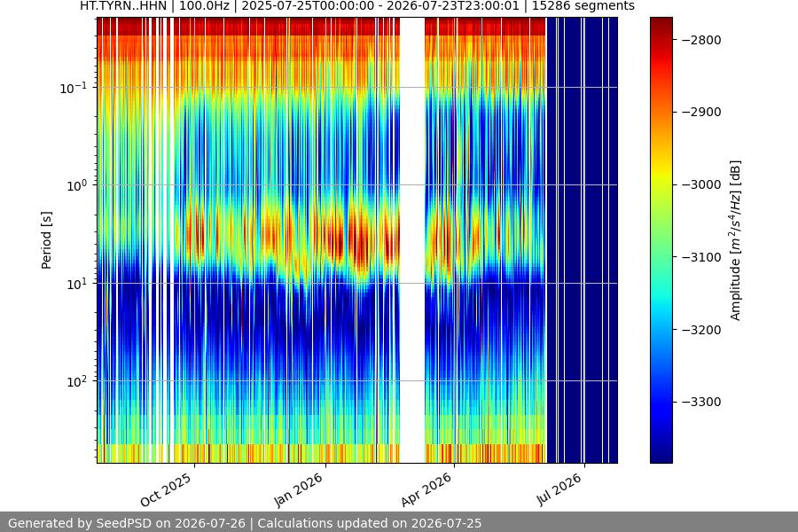
Task: Click the −3200 colorbar tick label
Action: [x=701, y=330]
